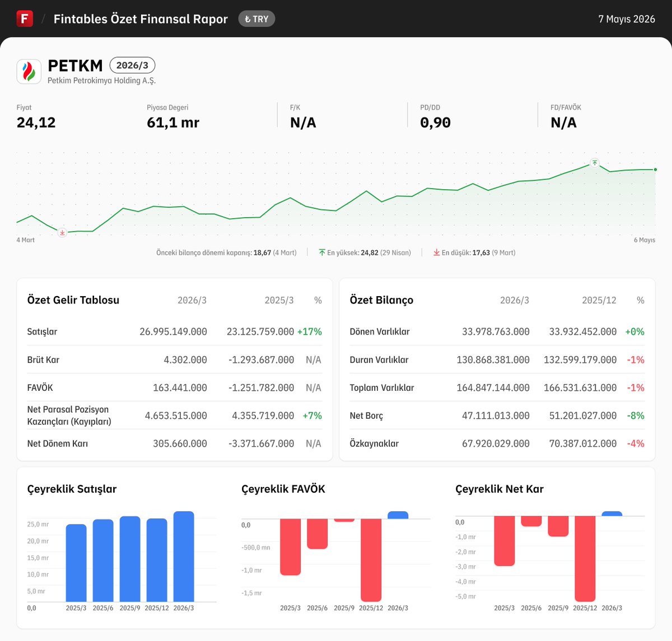Click the chart endpoint dot at 6 Mayıs
Image resolution: width=672 pixels, height=641 pixels.
coord(655,170)
